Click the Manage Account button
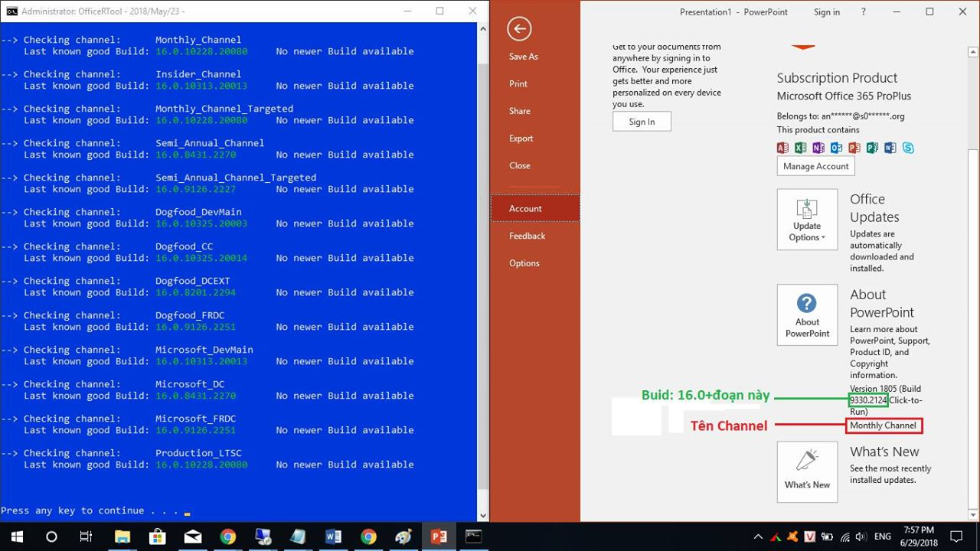Image resolution: width=980 pixels, height=551 pixels. point(815,166)
